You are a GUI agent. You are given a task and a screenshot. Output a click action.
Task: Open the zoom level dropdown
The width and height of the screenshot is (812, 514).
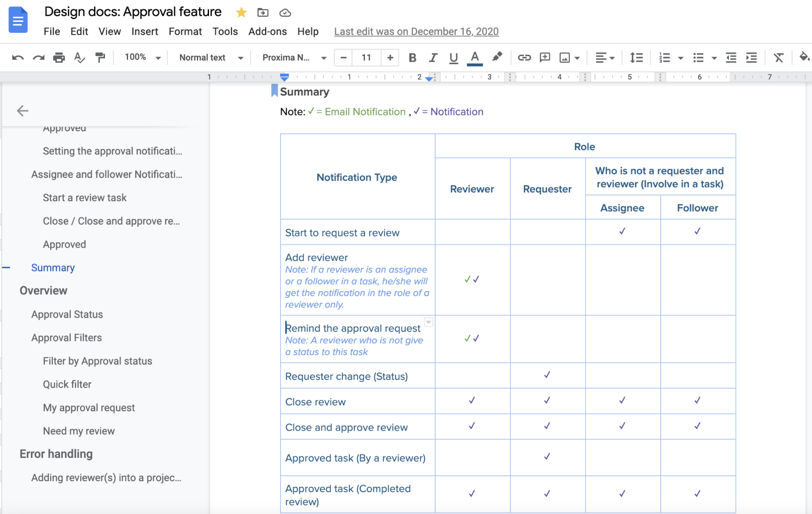point(143,58)
